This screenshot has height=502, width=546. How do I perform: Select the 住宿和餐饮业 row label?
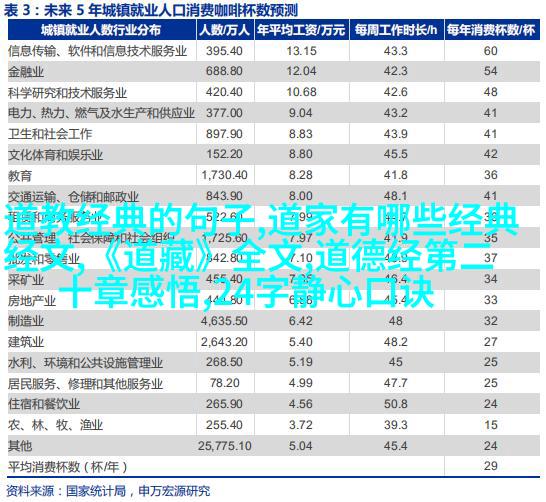(44, 404)
